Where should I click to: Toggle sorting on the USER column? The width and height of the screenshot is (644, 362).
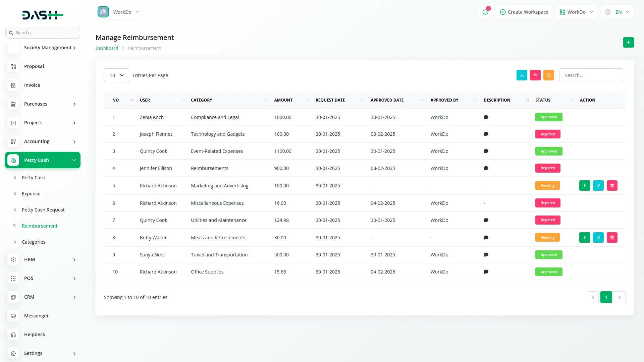pyautogui.click(x=182, y=100)
